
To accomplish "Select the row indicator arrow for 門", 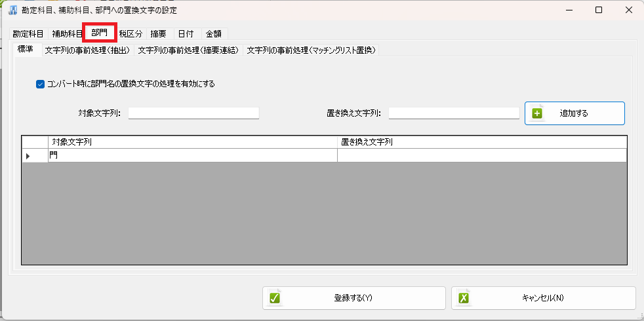I will [x=28, y=156].
